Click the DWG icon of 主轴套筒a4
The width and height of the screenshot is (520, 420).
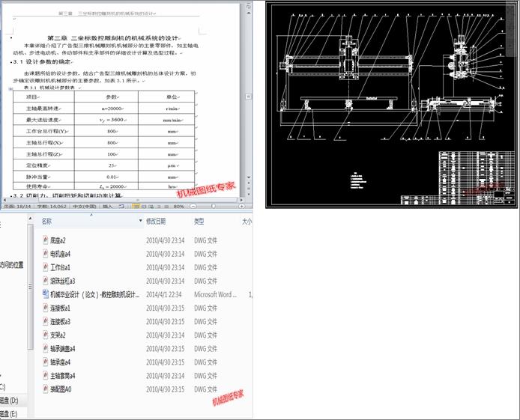(x=46, y=376)
